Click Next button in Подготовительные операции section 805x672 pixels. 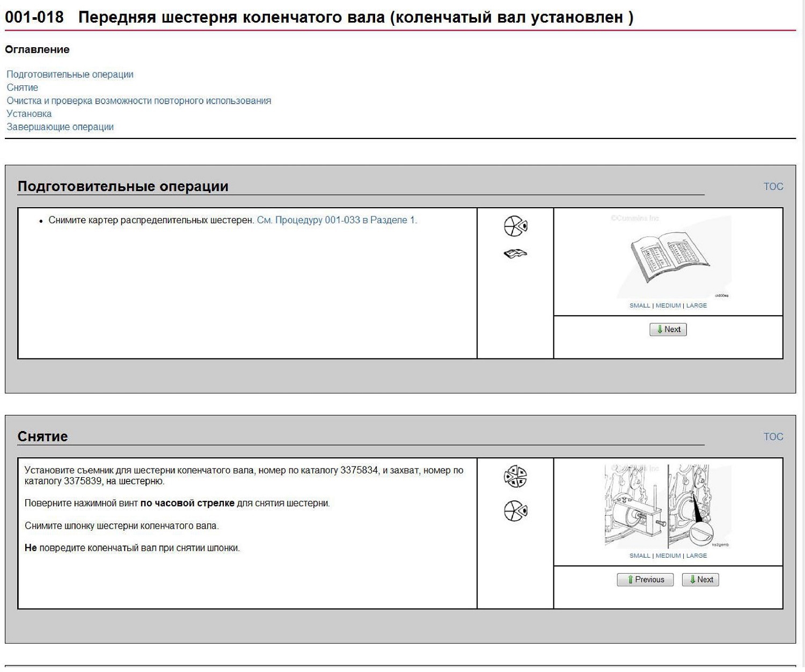(668, 330)
